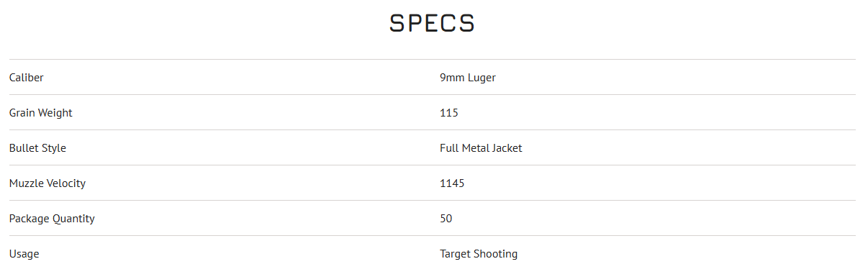Click the word Style in the table
The height and width of the screenshot is (264, 868).
pyautogui.click(x=54, y=148)
